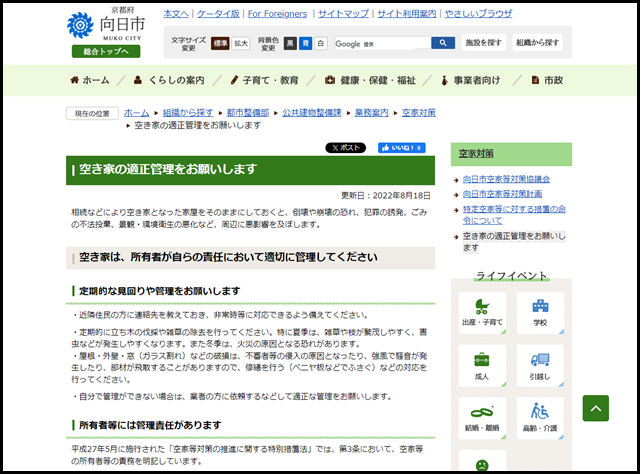Viewport: 640px width, 474px height.
Task: Open the 引越し moving truck icon tile
Action: point(540,367)
